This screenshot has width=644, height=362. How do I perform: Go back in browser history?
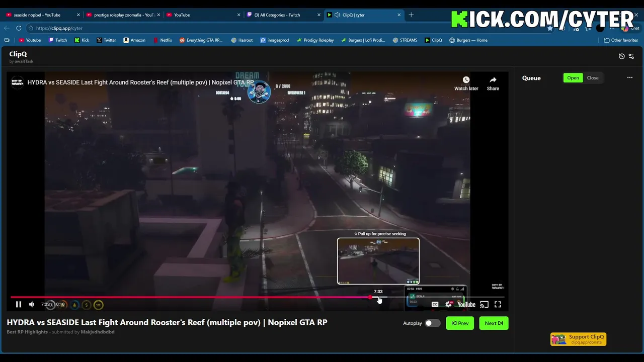coord(7,28)
